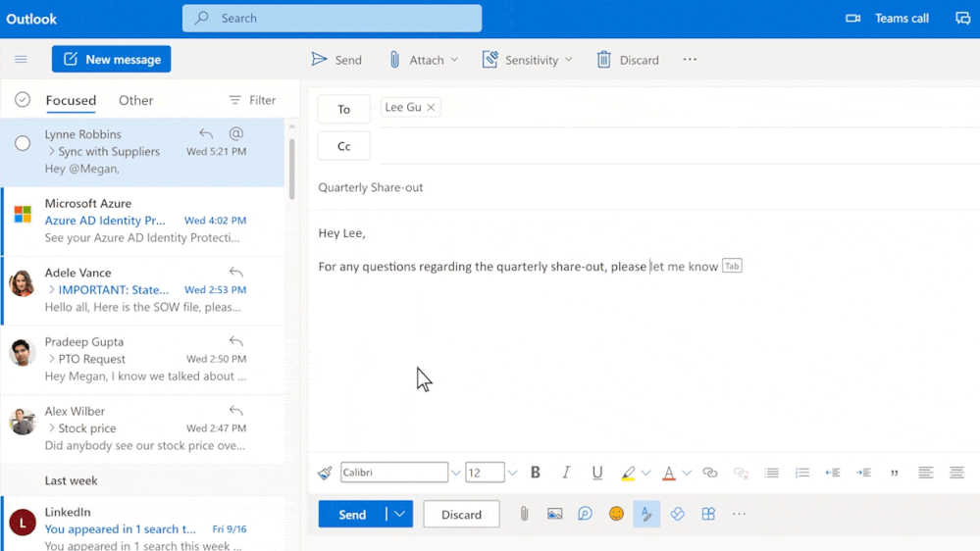The image size is (980, 551).
Task: Click the font size box showing 12
Action: coord(485,473)
